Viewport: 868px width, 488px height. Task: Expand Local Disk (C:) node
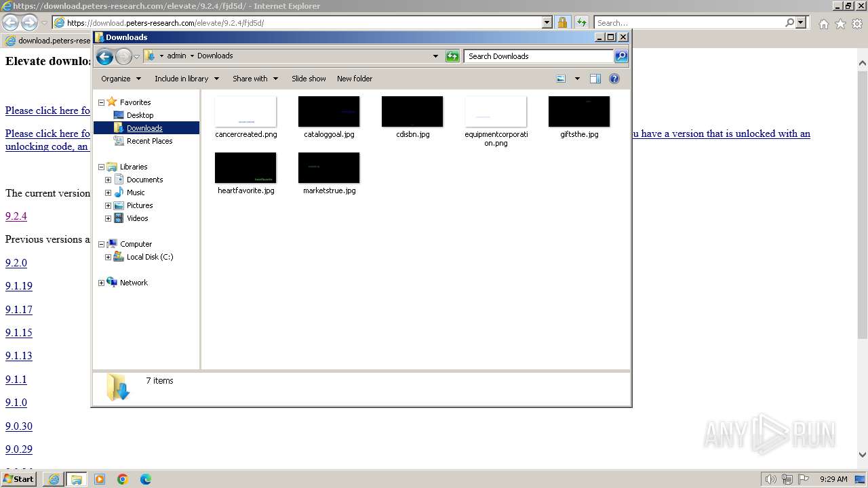point(108,257)
